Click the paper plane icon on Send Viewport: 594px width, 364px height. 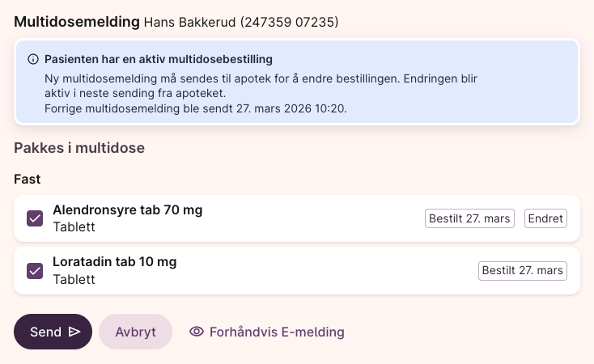[x=74, y=332]
